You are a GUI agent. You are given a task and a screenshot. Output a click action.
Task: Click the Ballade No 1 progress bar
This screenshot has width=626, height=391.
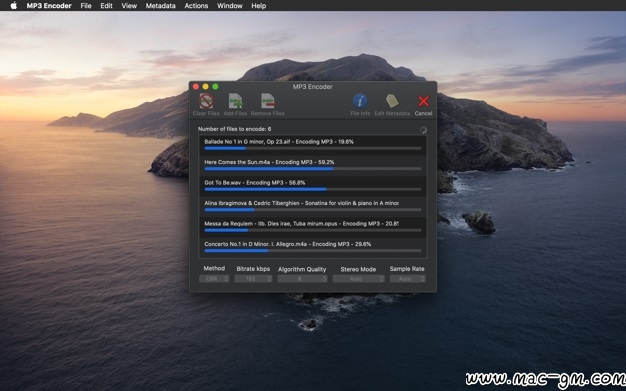313,148
